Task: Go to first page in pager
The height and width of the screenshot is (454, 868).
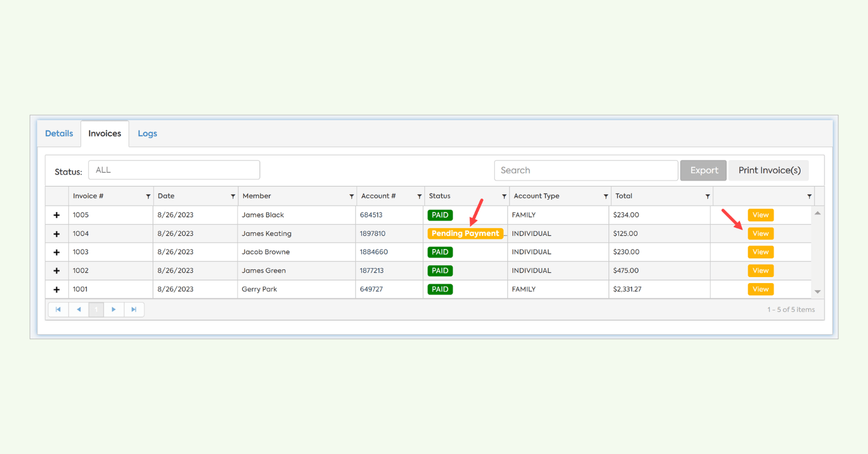Action: (58, 310)
